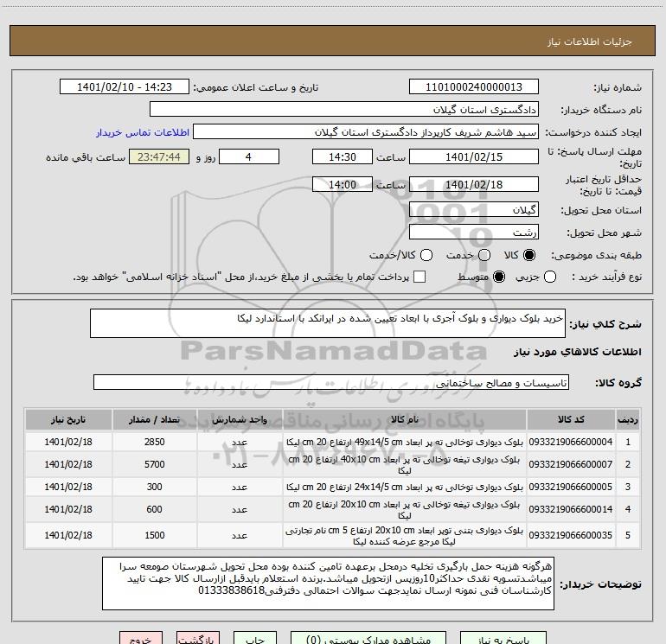Screen dimensions: 666x644
Task: Click the خروج exit button
Action: tap(141, 639)
